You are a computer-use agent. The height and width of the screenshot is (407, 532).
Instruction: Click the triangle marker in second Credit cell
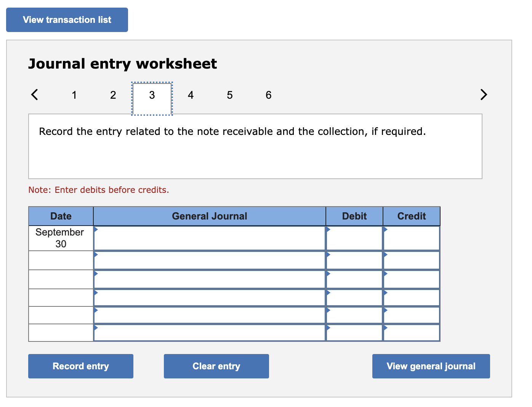(x=385, y=254)
